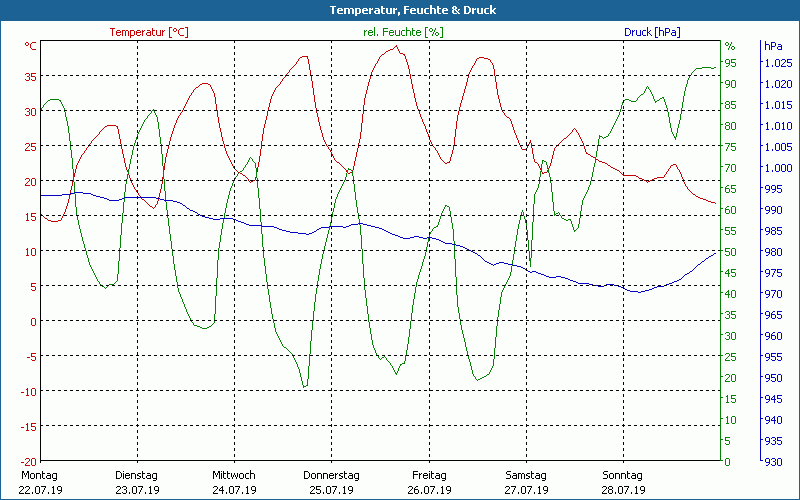Click "970" on the blue pressure axis
Viewport: 800px width, 500px height.
[773, 294]
